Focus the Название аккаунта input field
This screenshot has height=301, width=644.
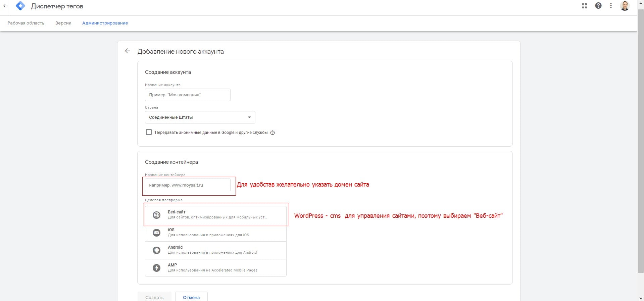click(188, 95)
